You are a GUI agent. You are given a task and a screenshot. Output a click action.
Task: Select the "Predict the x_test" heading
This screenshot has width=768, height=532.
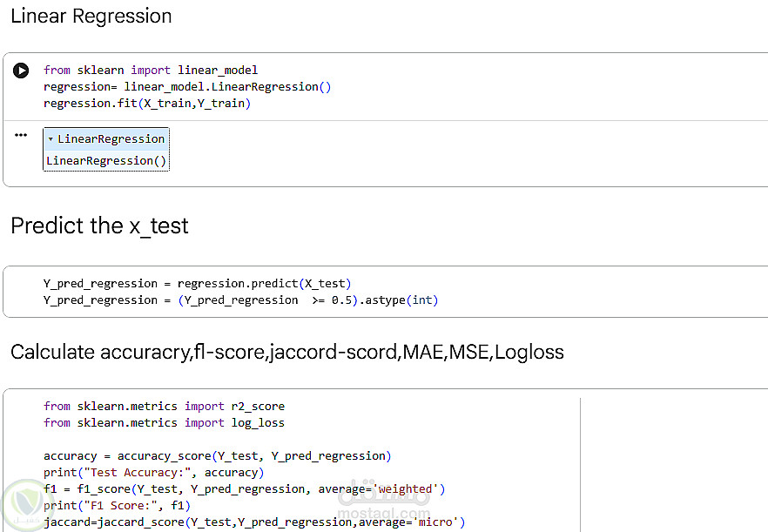(x=99, y=226)
